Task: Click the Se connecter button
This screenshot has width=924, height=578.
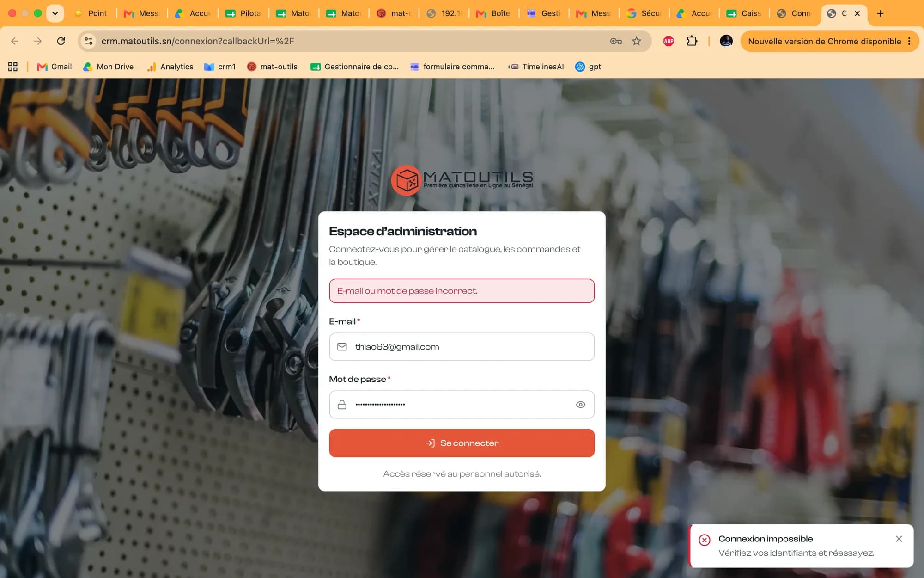Action: (x=462, y=443)
